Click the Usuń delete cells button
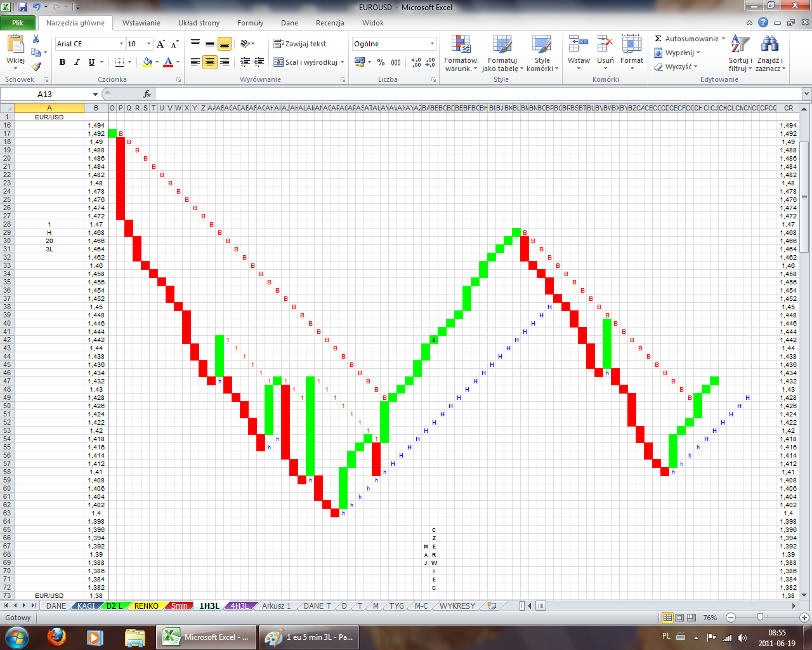The image size is (812, 650). (605, 53)
